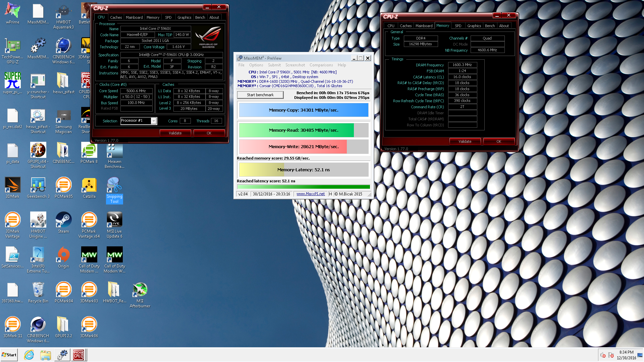Launch Origin desktop icon
This screenshot has width=644, height=362.
[63, 257]
